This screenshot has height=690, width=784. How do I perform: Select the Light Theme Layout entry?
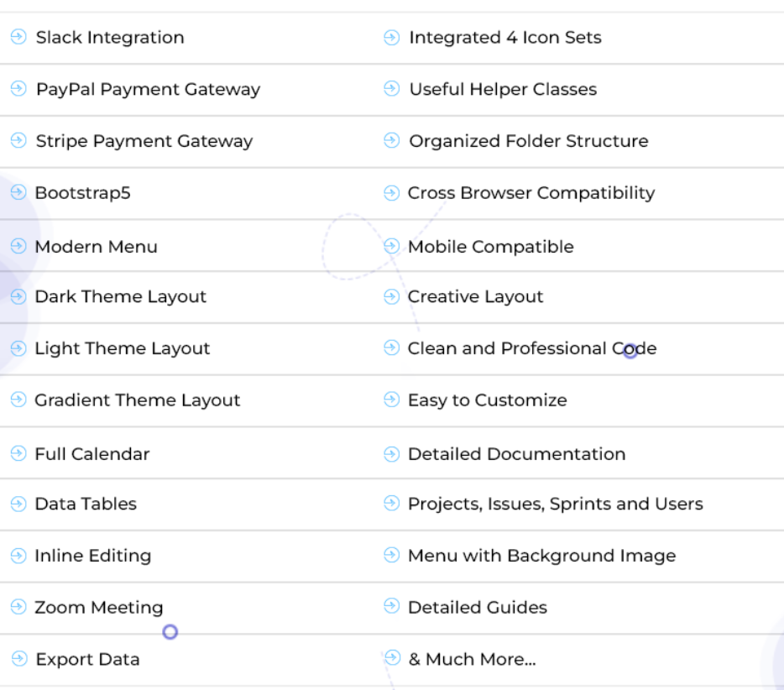point(122,349)
